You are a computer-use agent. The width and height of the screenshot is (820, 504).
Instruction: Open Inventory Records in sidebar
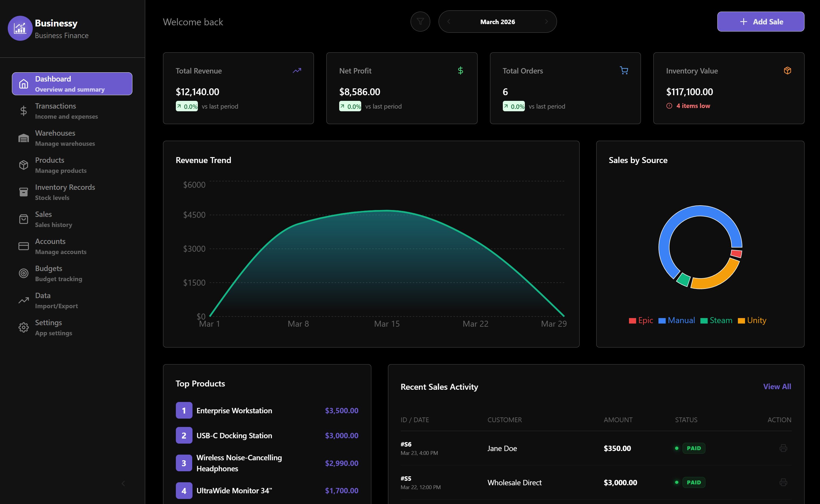point(65,192)
